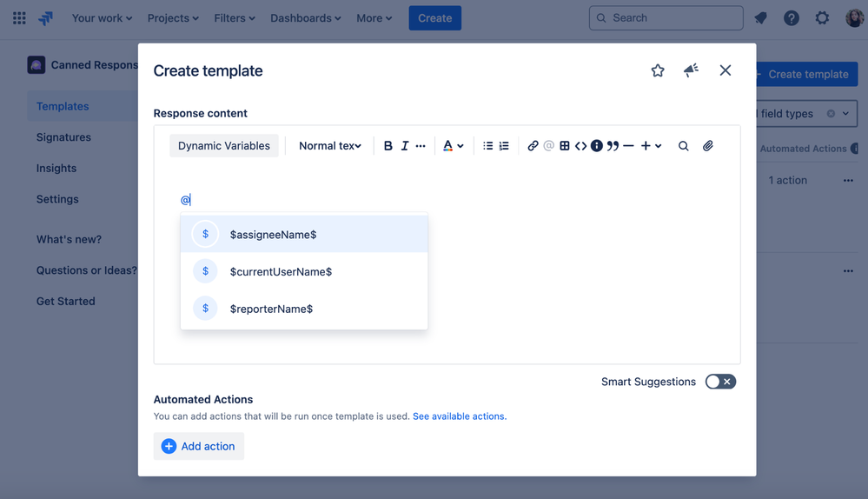
Task: Open the settings gear icon
Action: pos(822,18)
